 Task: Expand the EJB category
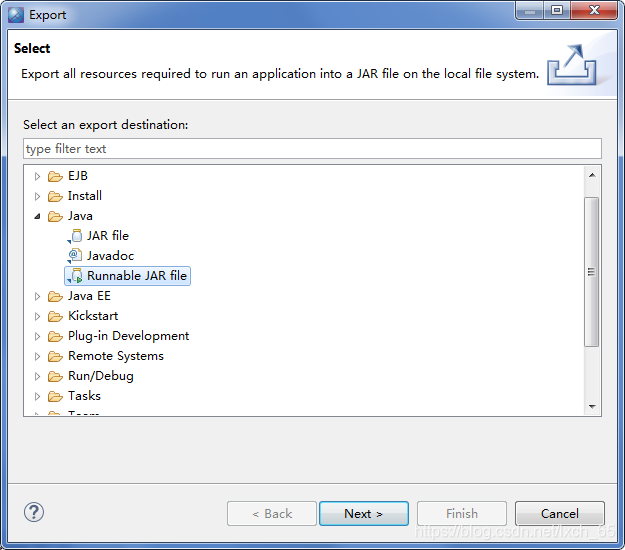(37, 176)
